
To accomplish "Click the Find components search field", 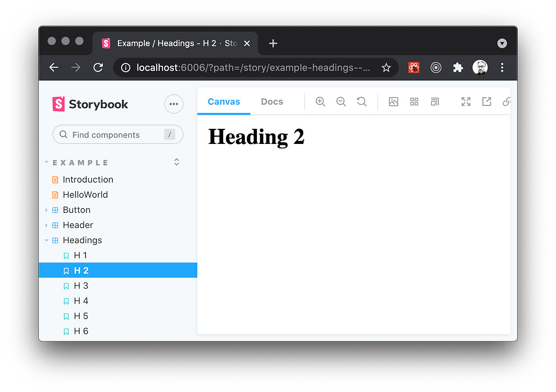I will [117, 134].
